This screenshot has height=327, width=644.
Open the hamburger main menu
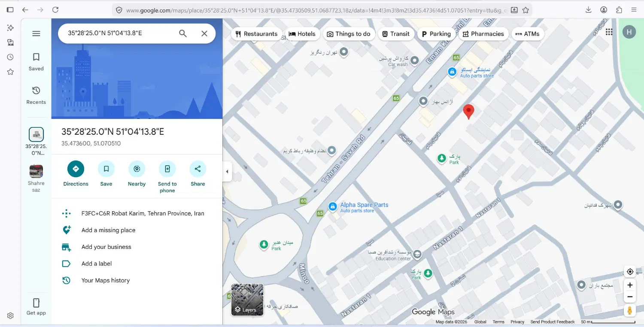[x=36, y=33]
